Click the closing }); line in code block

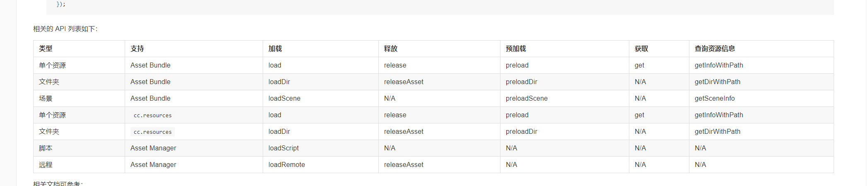(x=61, y=4)
